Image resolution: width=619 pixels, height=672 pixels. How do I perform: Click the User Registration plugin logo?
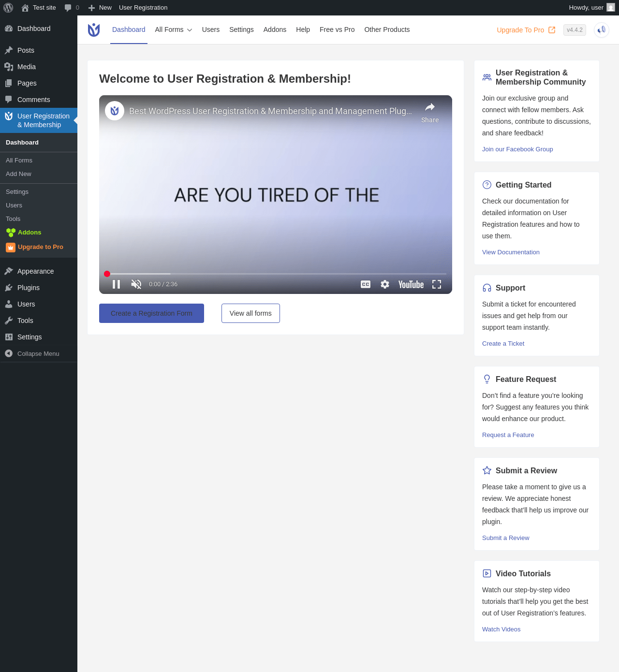point(94,30)
